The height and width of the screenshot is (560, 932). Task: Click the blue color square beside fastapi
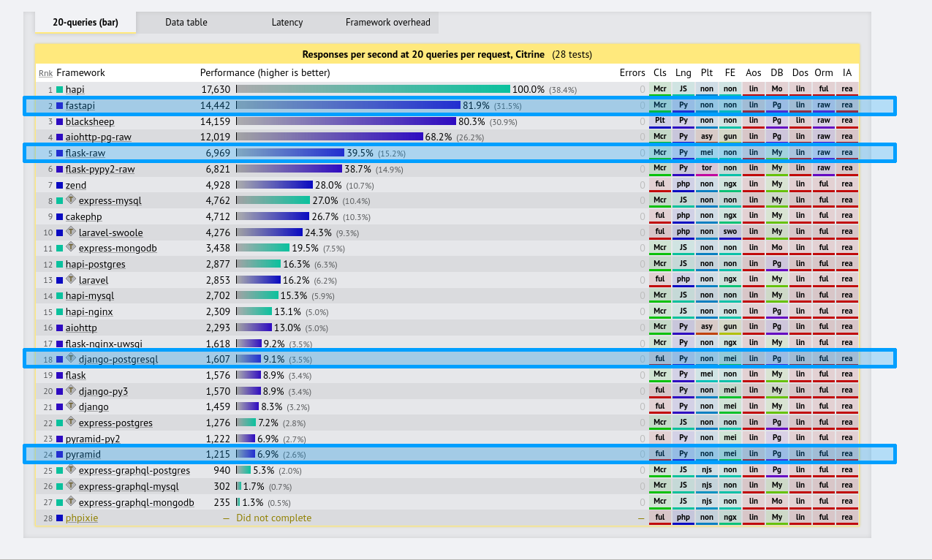[x=60, y=106]
